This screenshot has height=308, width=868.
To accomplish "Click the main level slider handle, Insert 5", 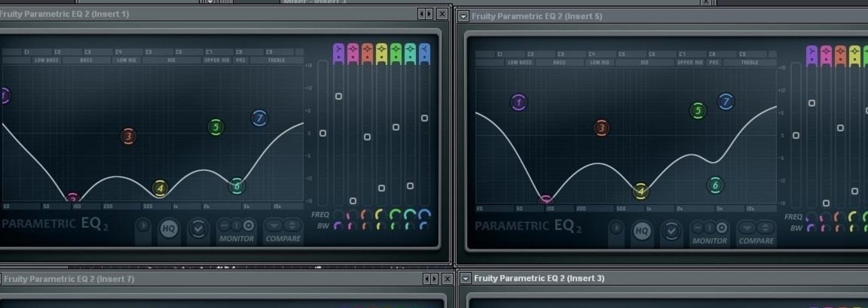I will (796, 135).
